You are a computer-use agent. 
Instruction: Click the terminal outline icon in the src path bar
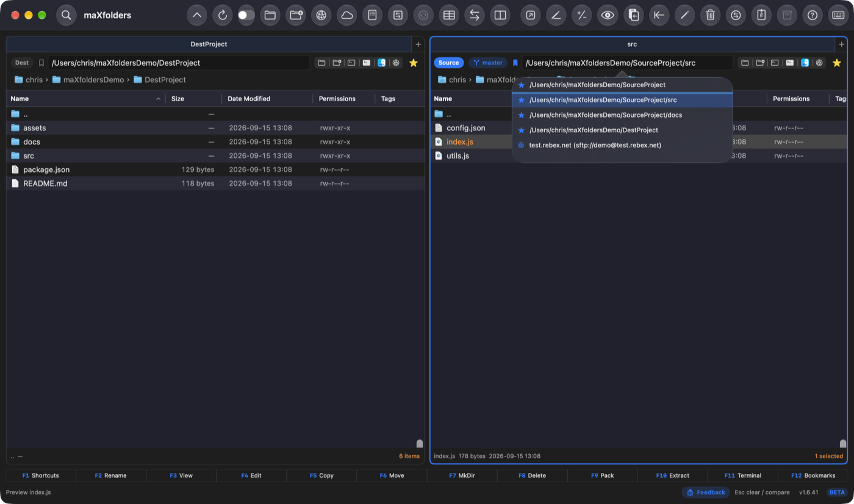(775, 63)
